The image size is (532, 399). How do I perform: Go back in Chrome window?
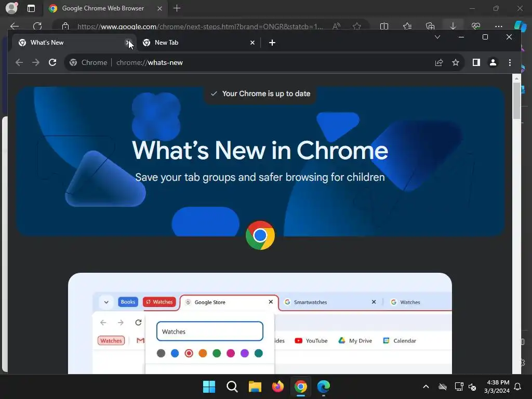[19, 62]
